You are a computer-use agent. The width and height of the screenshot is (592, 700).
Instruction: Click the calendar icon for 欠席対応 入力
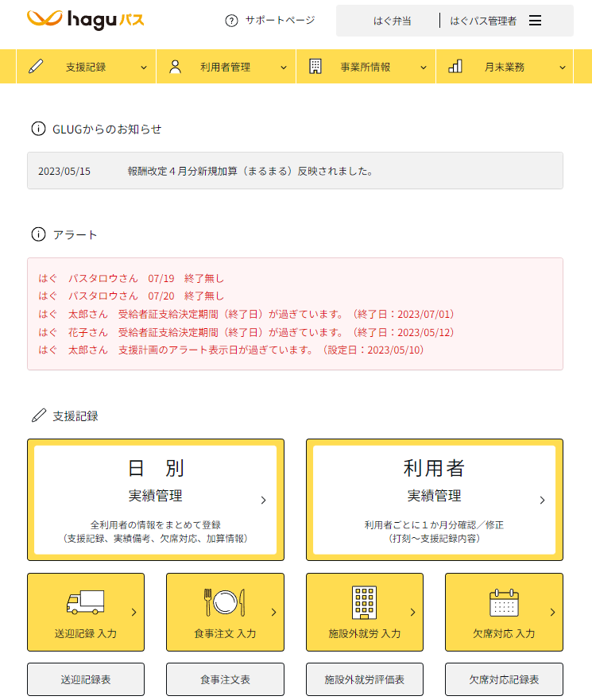click(x=504, y=604)
